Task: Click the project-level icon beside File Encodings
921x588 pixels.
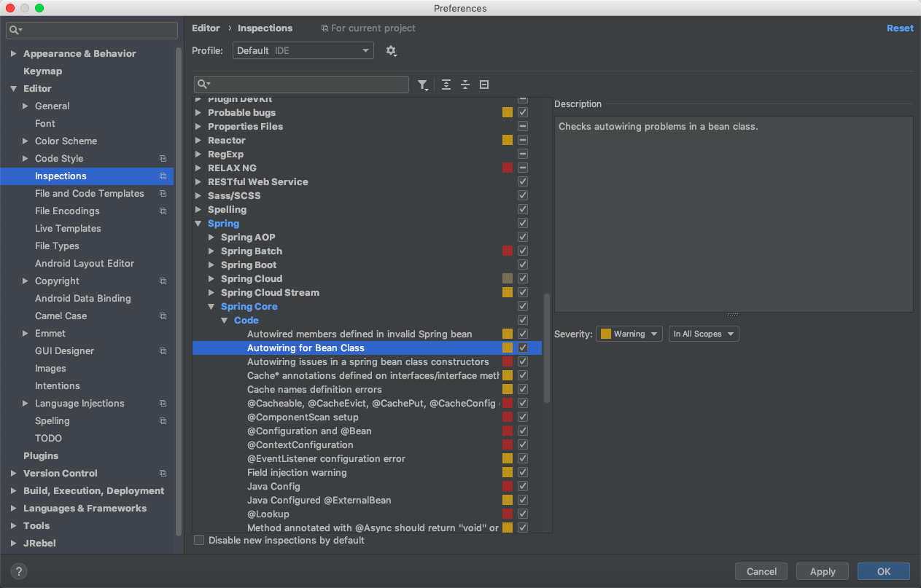Action: click(x=163, y=211)
